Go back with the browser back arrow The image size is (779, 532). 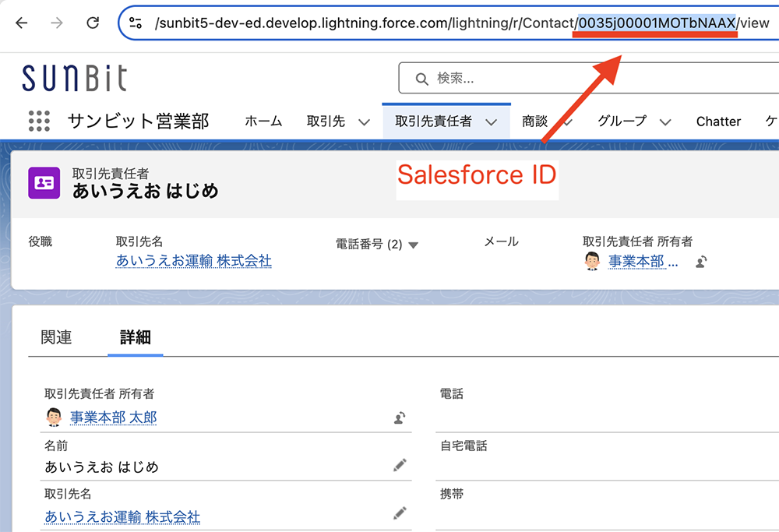(21, 23)
